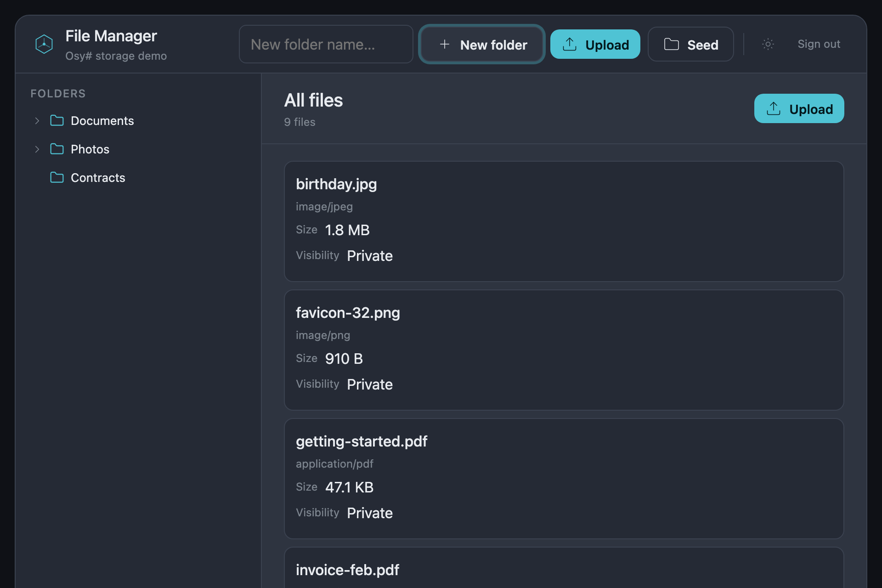The height and width of the screenshot is (588, 882).
Task: Click the 1.8 MB size value
Action: click(x=347, y=230)
